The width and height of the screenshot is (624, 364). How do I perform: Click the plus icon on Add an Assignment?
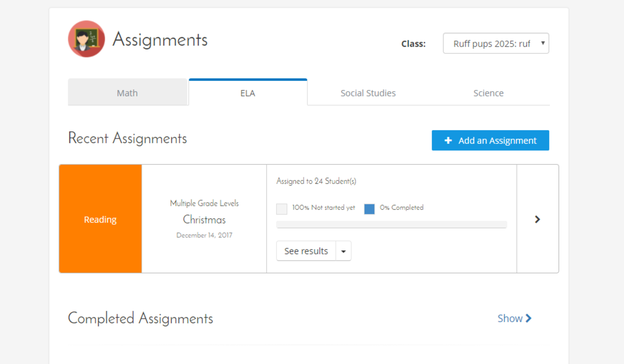(448, 140)
